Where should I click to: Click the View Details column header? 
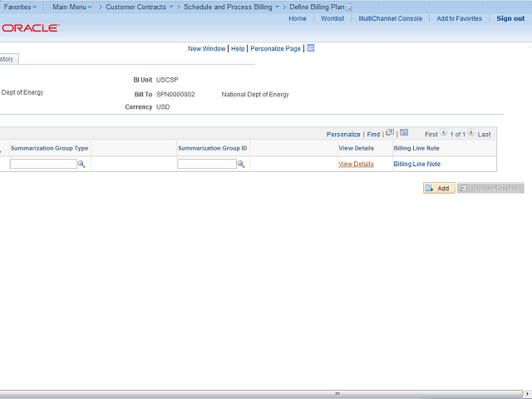click(x=357, y=148)
